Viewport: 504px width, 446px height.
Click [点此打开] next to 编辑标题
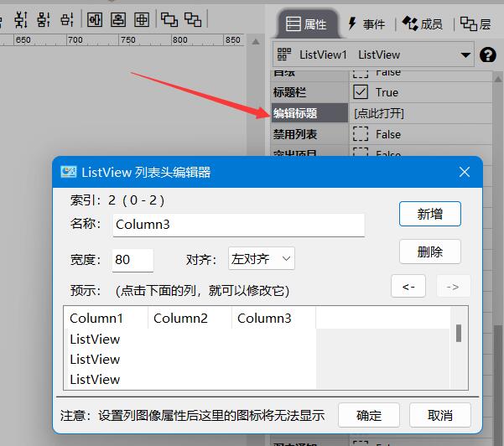(379, 113)
